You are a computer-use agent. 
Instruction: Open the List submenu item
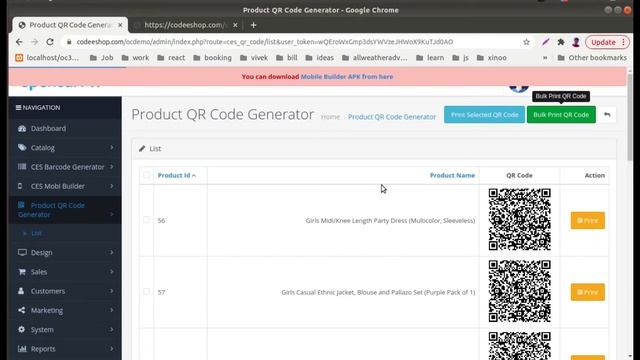click(36, 233)
